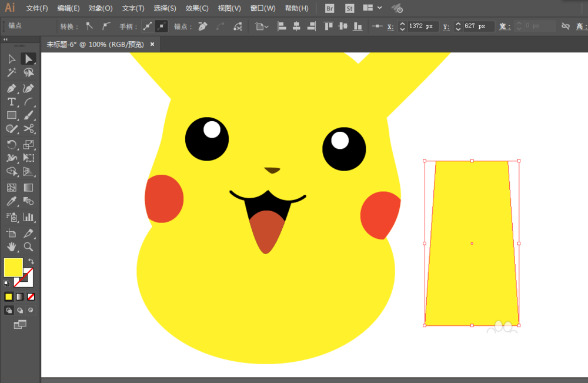The width and height of the screenshot is (588, 383).
Task: Open Adobe Bridge via Br icon
Action: coord(330,8)
